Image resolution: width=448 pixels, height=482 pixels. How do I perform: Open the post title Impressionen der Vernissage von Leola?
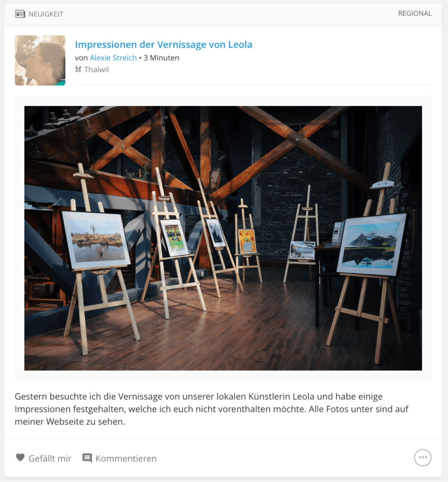(163, 45)
